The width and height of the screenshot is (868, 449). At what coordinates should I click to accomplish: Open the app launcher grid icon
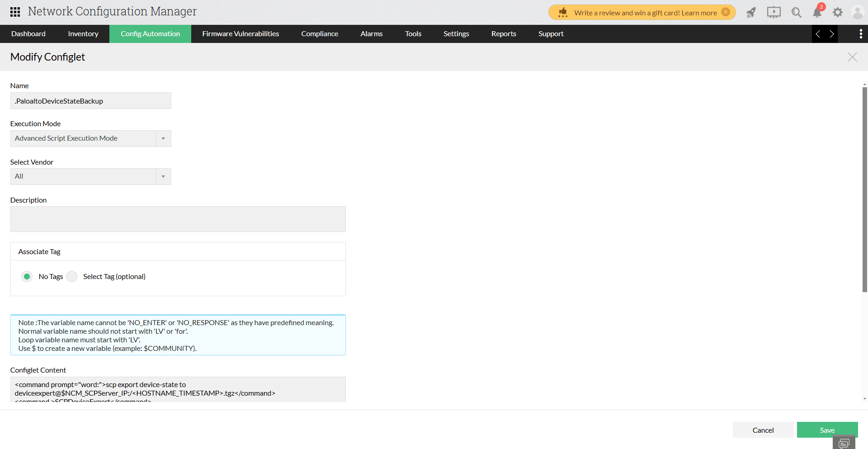[x=15, y=12]
